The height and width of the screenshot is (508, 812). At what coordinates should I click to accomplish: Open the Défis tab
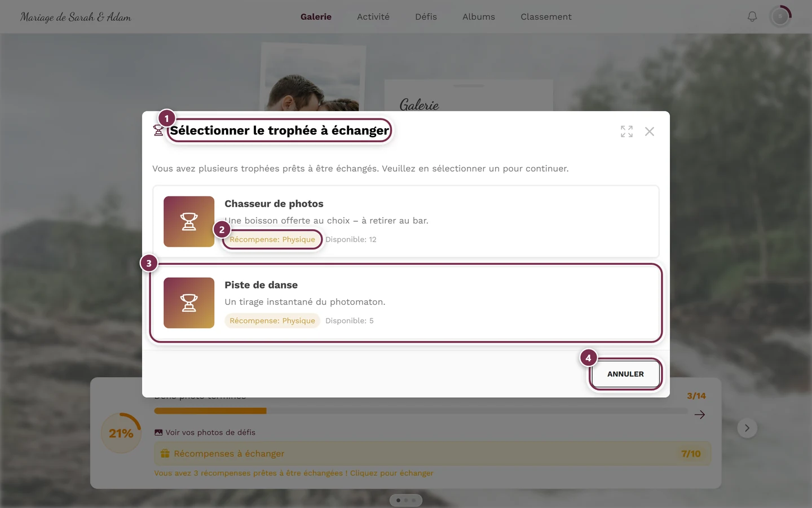pyautogui.click(x=426, y=17)
